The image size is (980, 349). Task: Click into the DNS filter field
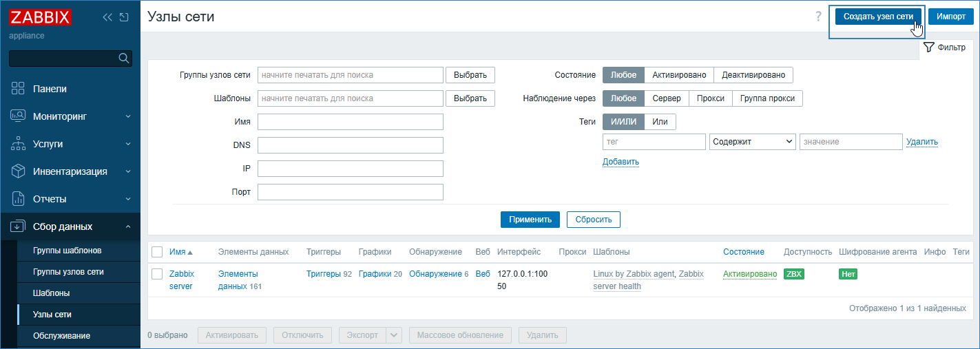tap(350, 145)
